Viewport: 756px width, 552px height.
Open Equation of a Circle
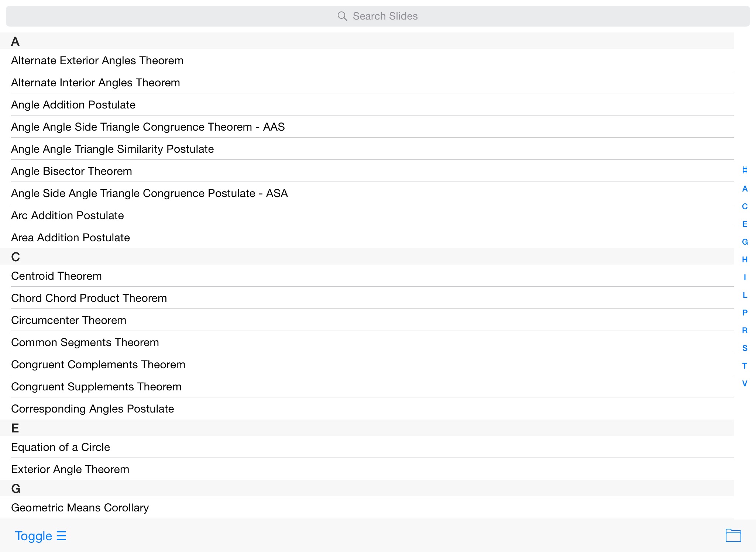[x=61, y=447]
